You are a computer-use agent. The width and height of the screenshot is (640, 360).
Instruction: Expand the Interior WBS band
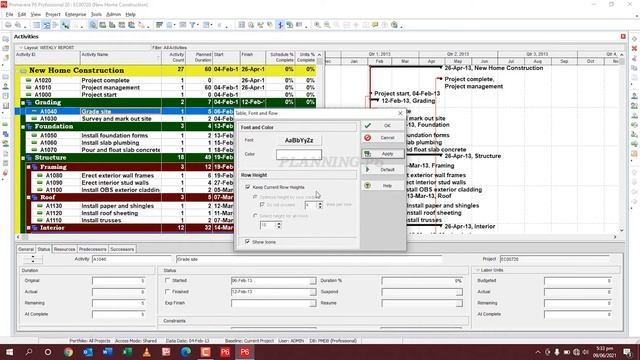coord(29,228)
